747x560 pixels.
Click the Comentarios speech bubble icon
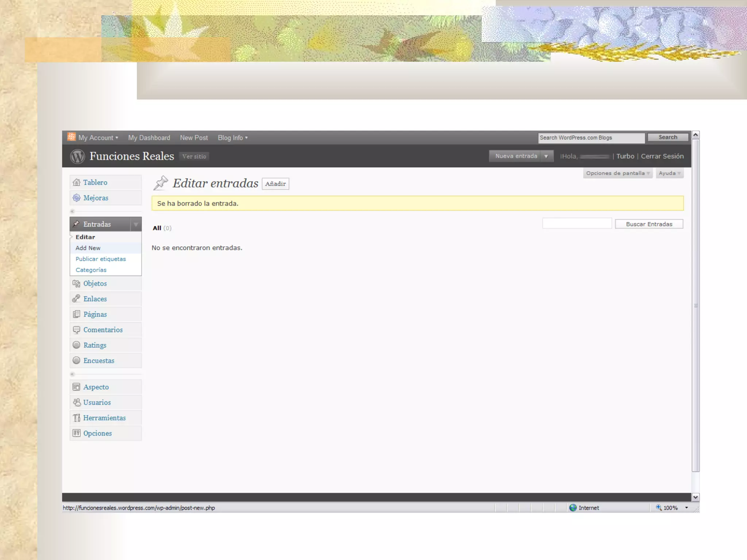76,330
